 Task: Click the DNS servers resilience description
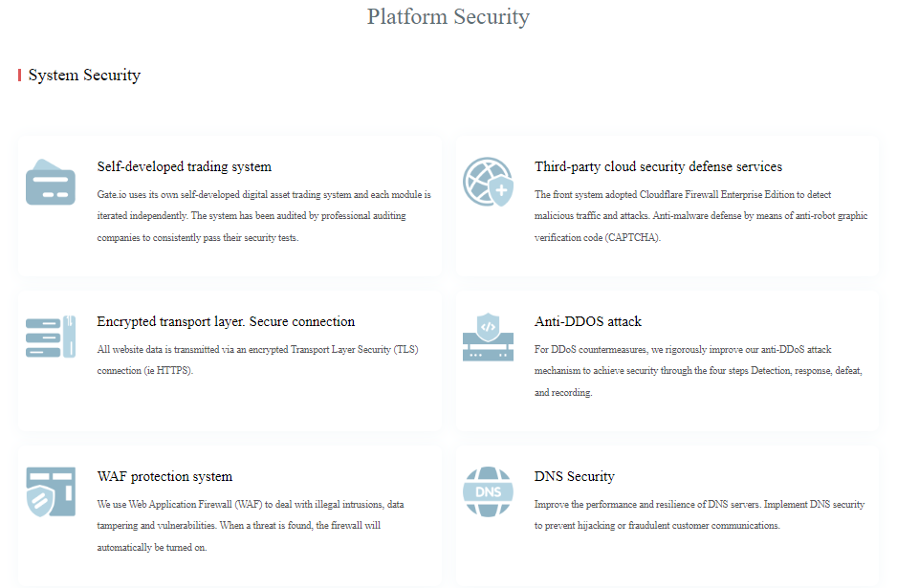tap(699, 514)
